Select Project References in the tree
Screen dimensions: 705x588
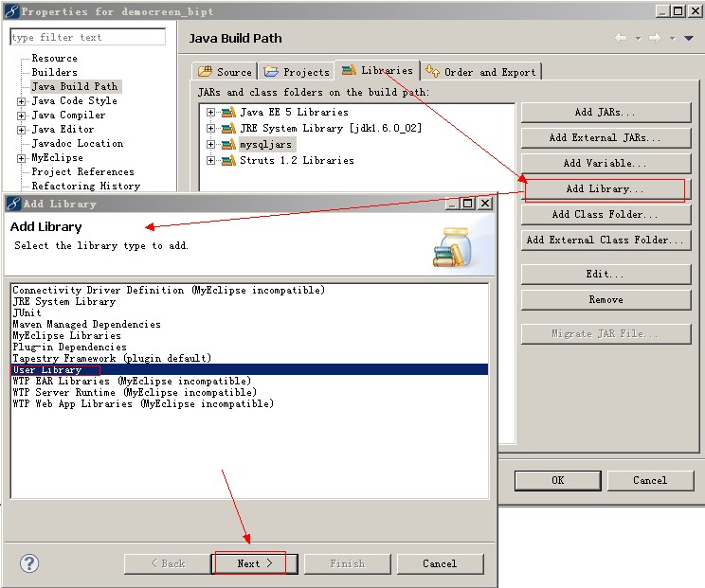point(82,172)
